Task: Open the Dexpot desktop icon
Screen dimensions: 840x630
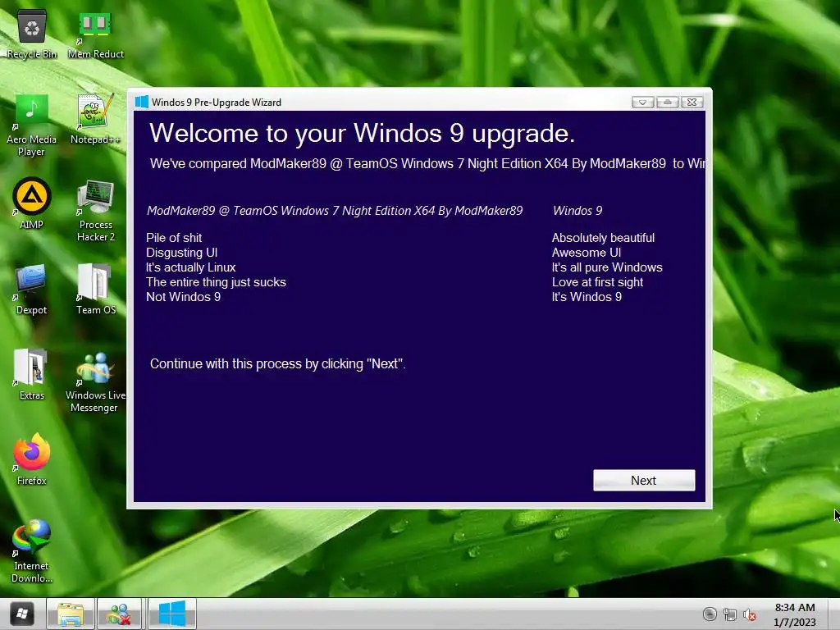Action: [x=31, y=290]
